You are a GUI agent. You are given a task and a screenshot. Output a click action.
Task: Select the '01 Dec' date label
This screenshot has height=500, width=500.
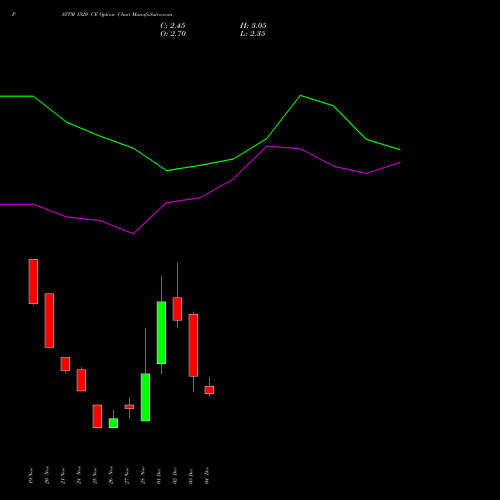(159, 475)
